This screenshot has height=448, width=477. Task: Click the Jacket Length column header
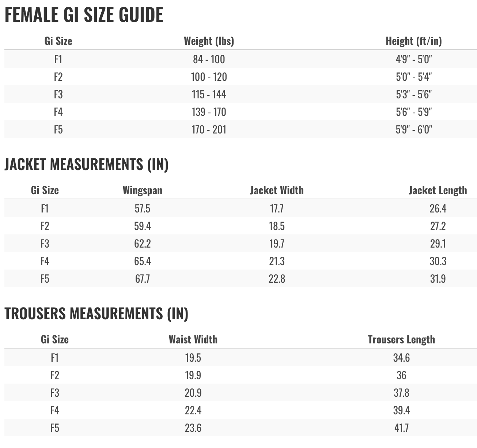point(438,190)
